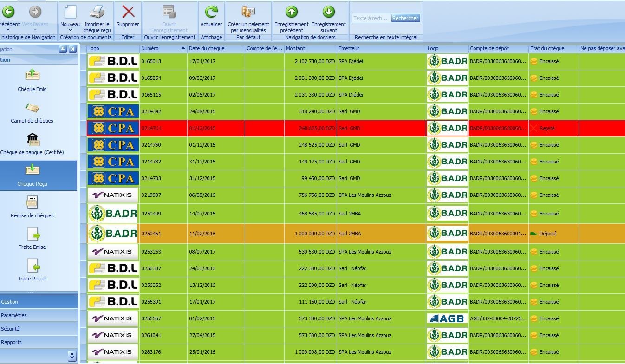
Task: Open Chèque de banque (Certifié)
Action: pos(32,143)
